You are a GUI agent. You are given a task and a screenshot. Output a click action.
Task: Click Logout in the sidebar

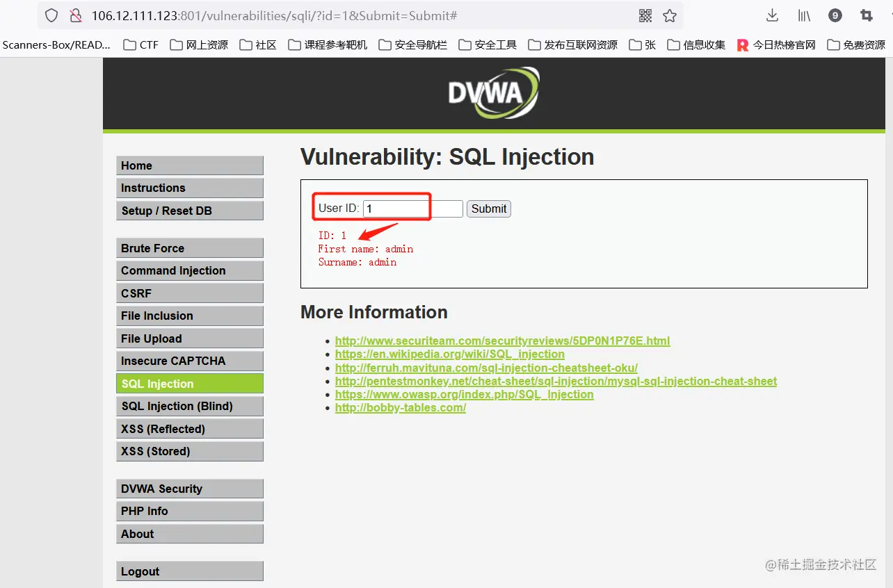190,571
